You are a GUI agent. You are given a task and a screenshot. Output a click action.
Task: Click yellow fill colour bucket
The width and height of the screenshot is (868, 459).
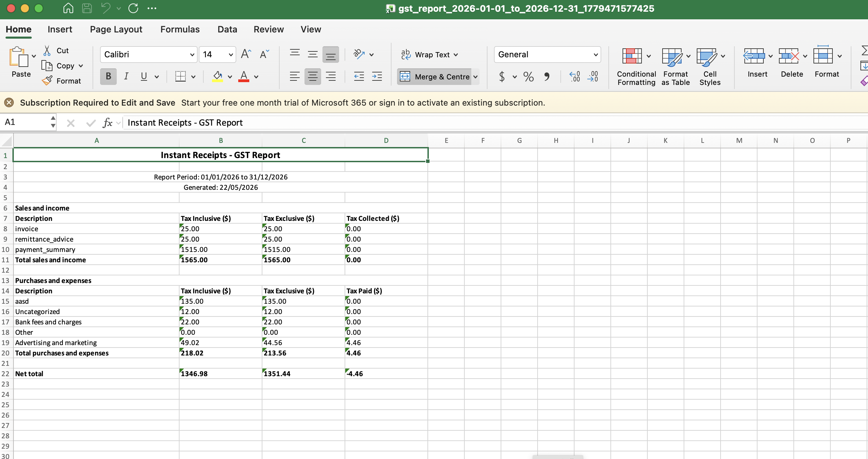(217, 76)
